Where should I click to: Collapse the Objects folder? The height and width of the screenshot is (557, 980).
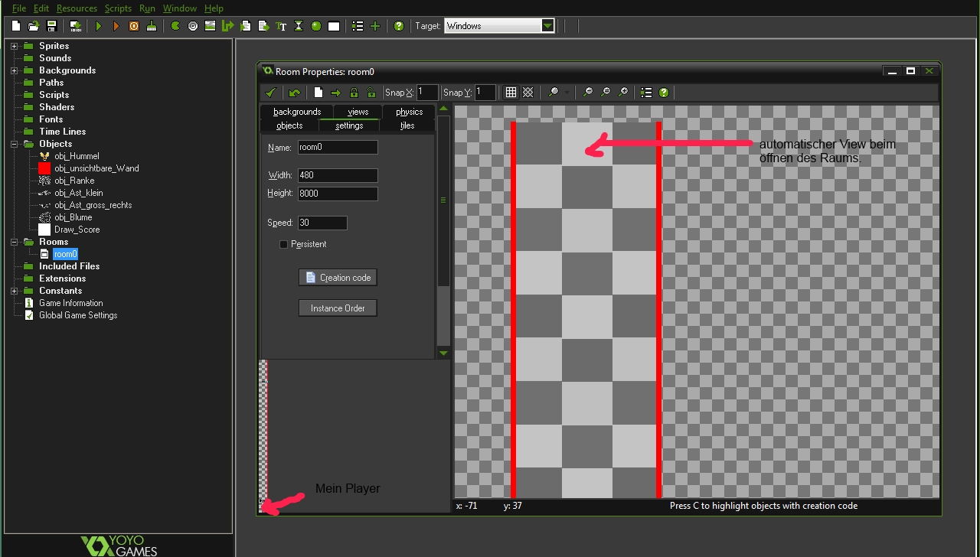click(15, 144)
